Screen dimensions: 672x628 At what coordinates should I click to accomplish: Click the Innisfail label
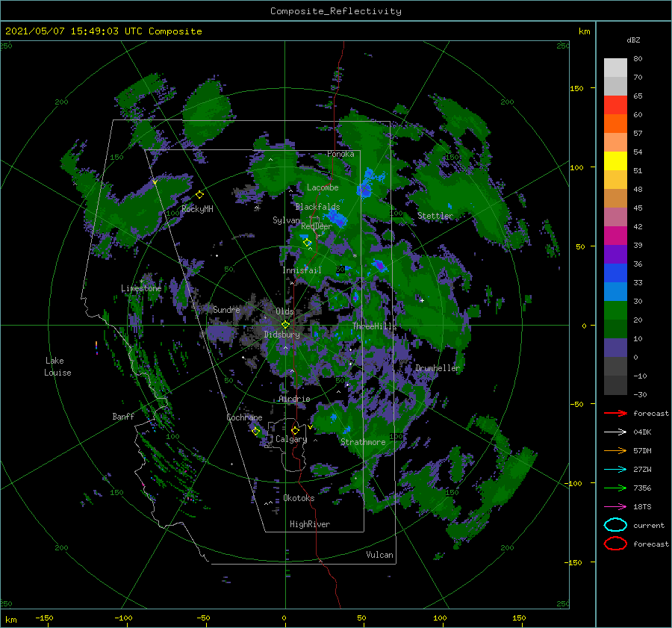point(302,270)
